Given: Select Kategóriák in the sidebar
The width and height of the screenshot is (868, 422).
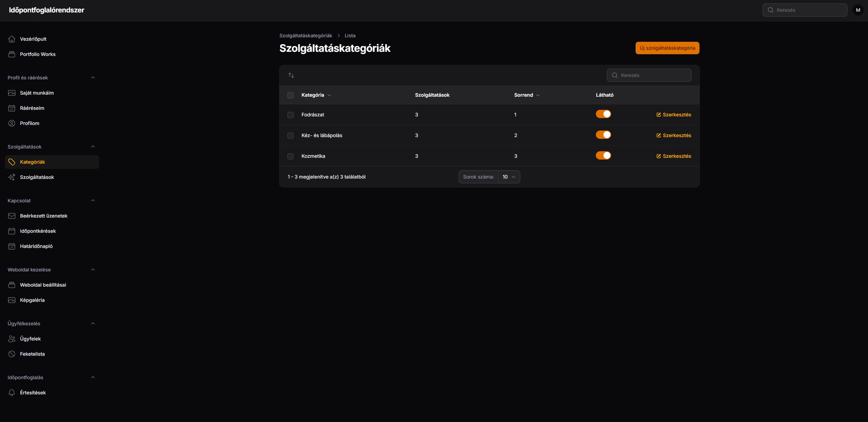Looking at the screenshot, I should coord(52,162).
